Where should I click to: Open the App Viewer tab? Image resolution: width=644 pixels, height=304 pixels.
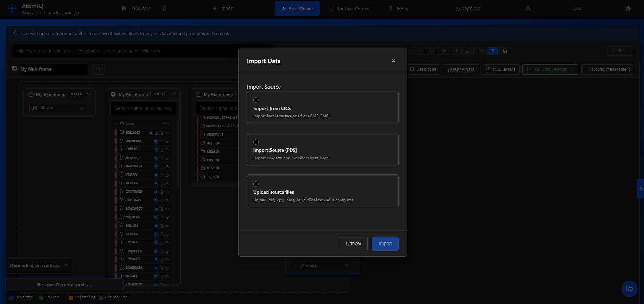point(297,9)
